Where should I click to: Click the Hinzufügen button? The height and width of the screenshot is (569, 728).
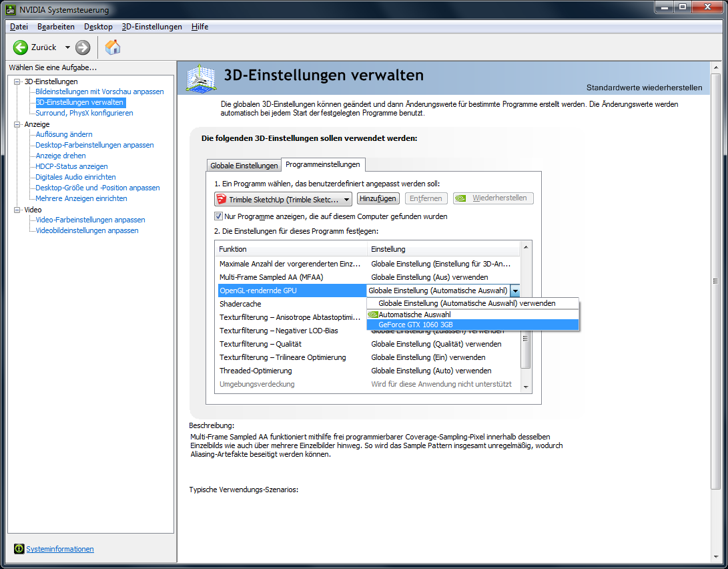[x=378, y=198]
